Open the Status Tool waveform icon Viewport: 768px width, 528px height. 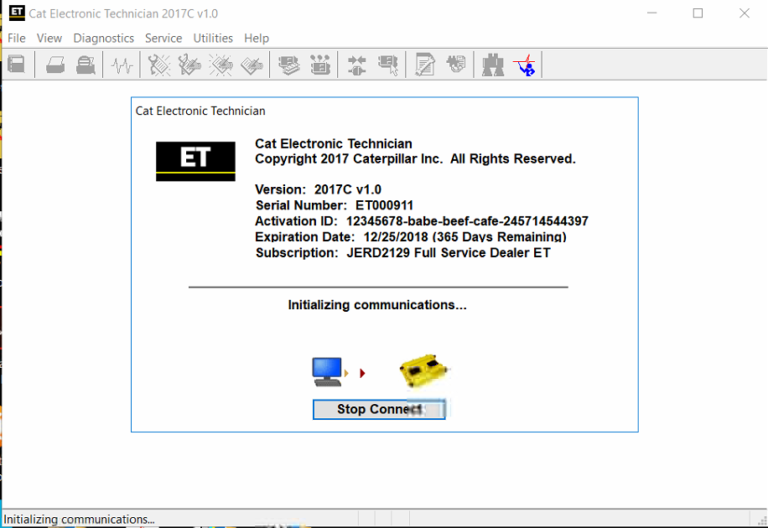(x=122, y=65)
